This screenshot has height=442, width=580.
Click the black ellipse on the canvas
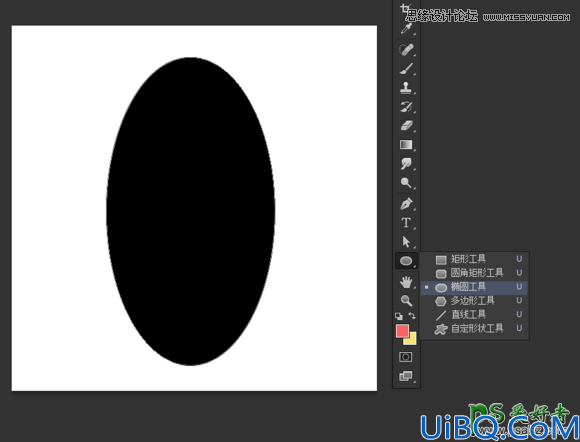190,211
